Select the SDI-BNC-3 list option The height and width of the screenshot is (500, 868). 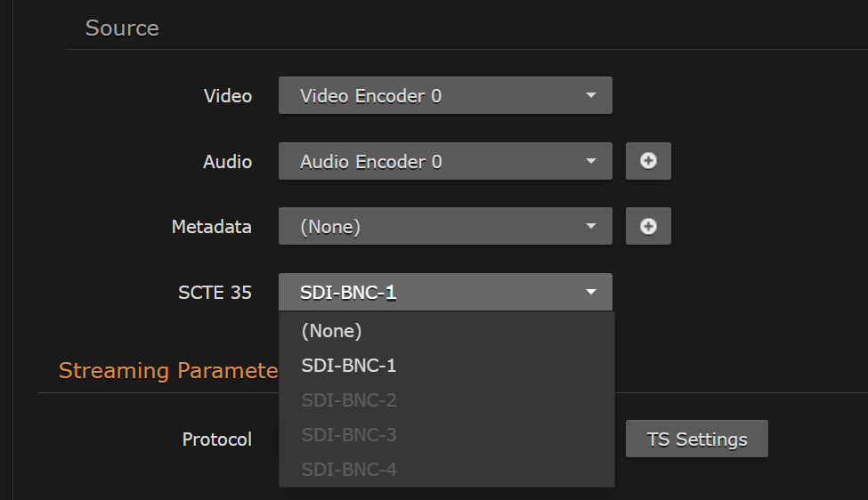click(x=349, y=435)
